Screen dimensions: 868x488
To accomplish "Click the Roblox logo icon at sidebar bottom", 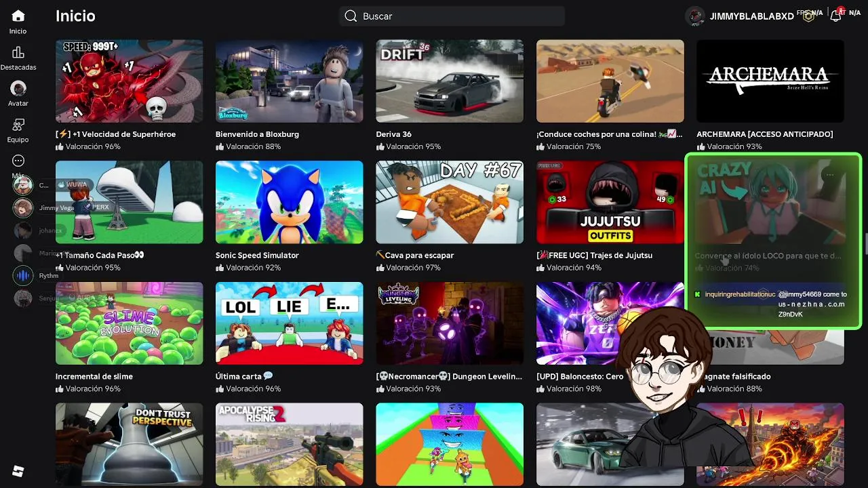I will click(18, 471).
